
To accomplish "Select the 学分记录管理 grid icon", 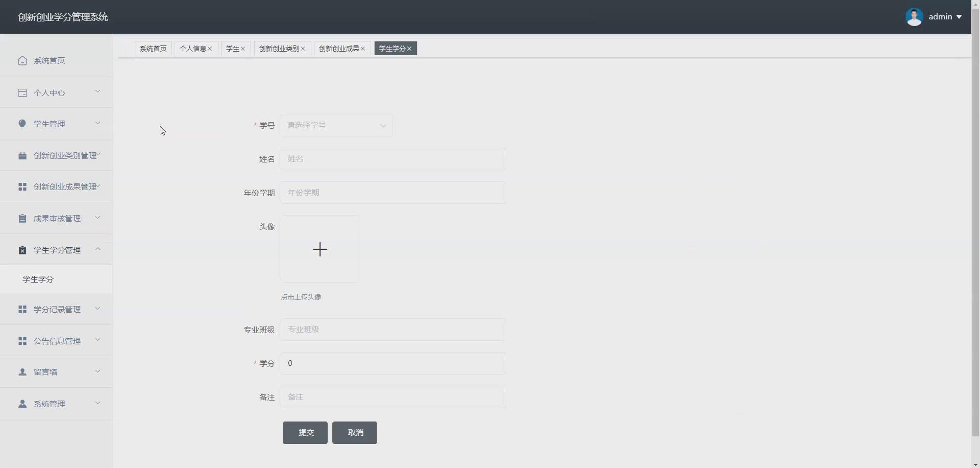I will coord(22,309).
